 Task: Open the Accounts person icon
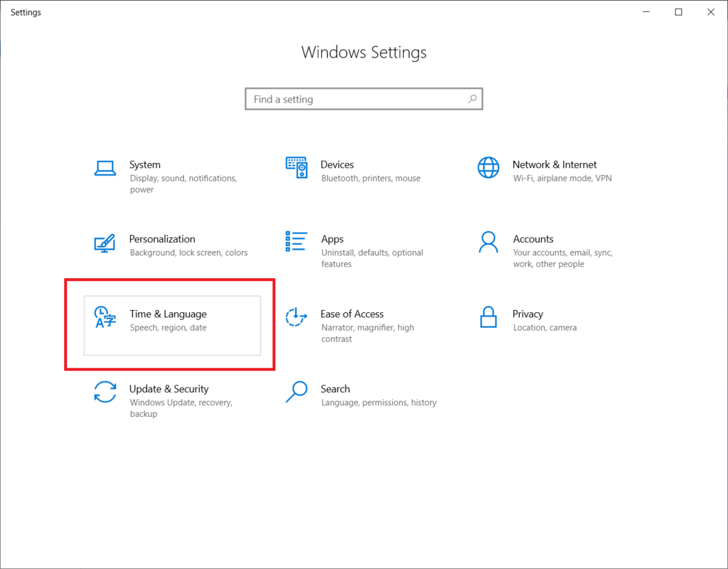[488, 242]
